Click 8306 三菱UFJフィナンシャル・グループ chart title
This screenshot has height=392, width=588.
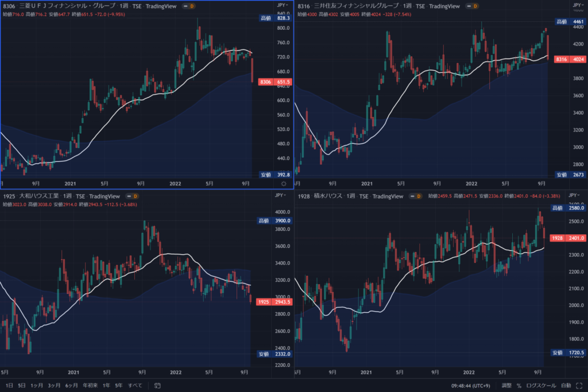(x=59, y=6)
